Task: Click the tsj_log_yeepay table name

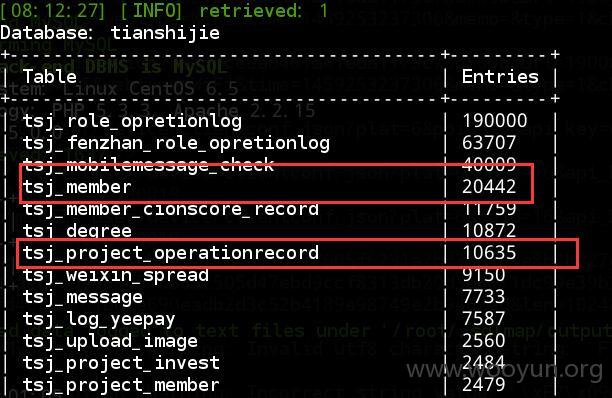Action: pyautogui.click(x=99, y=320)
